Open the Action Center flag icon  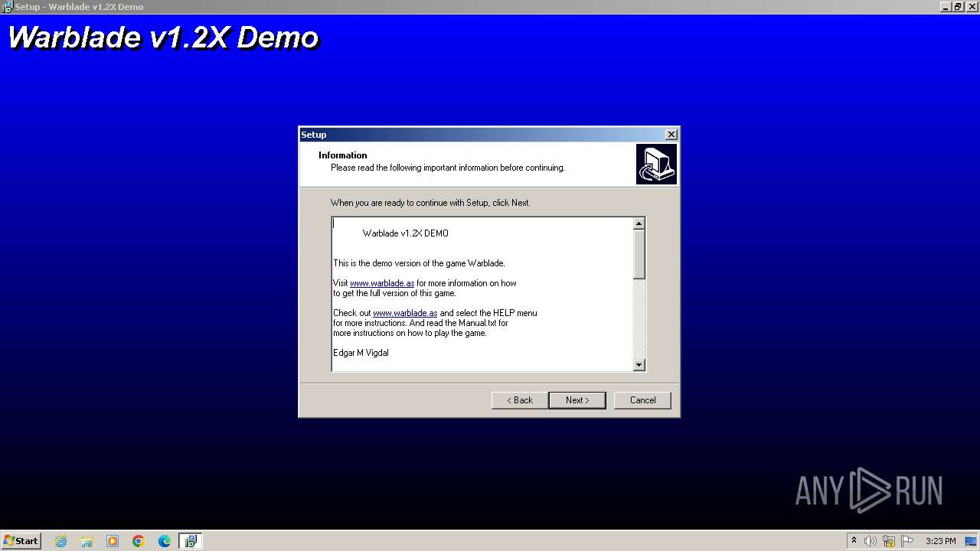click(907, 541)
